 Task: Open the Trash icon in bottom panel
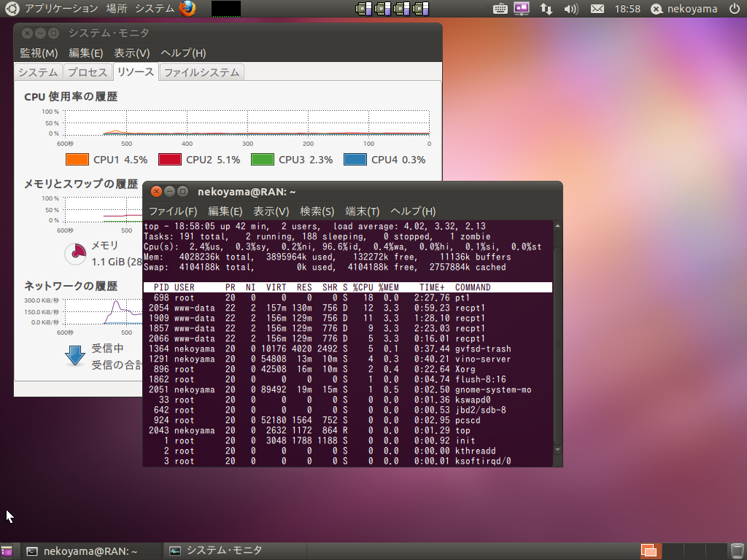737,551
